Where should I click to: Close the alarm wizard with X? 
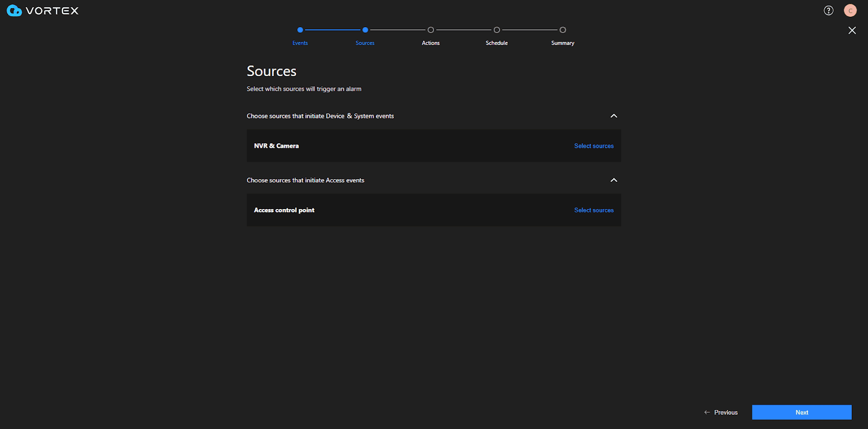(852, 30)
